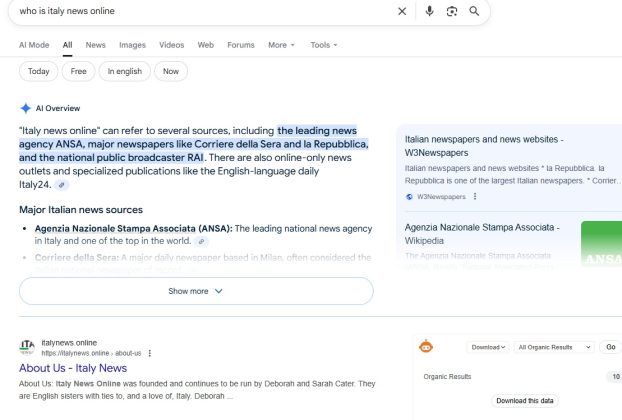
Task: Expand AI Overview with Show more
Action: click(x=196, y=291)
